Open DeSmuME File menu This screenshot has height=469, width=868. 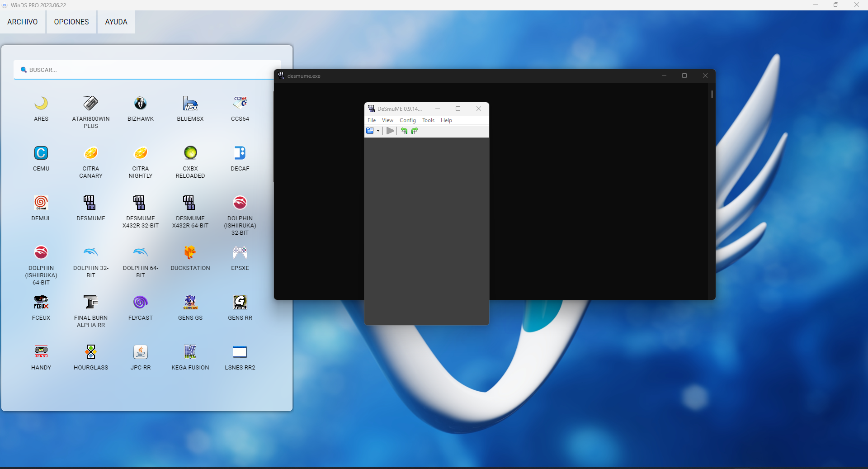click(372, 120)
